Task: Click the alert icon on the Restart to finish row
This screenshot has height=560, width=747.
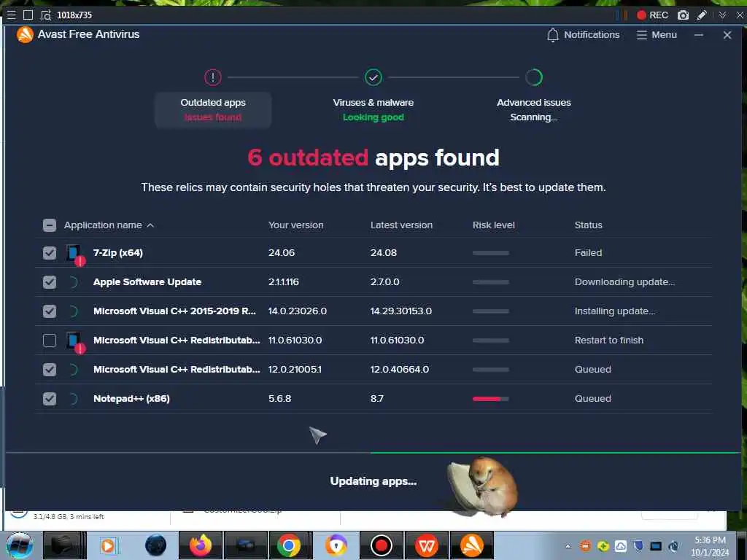Action: tap(75, 342)
